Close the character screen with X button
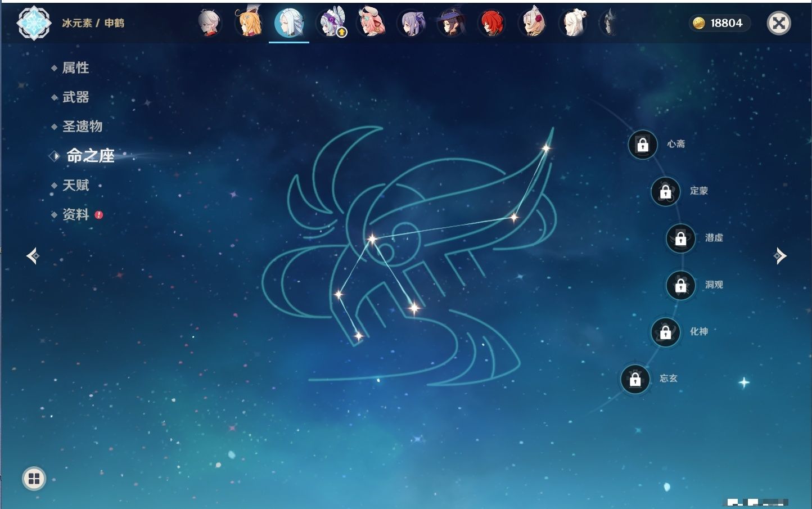812x509 pixels. [779, 23]
